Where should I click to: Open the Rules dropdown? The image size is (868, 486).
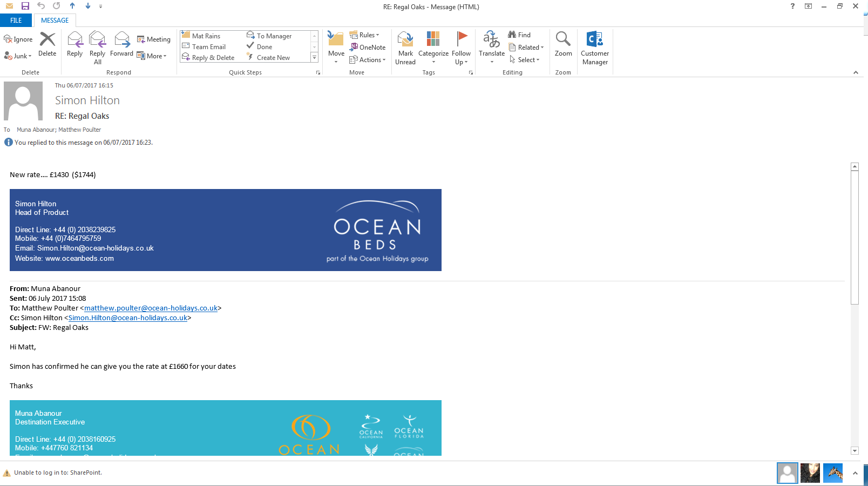[364, 35]
